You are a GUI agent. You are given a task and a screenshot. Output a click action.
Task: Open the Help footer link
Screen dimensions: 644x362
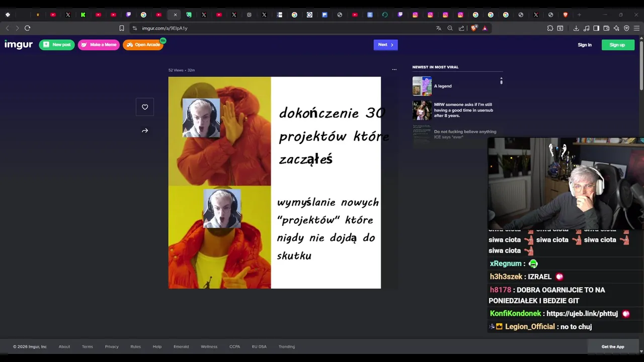click(x=157, y=346)
